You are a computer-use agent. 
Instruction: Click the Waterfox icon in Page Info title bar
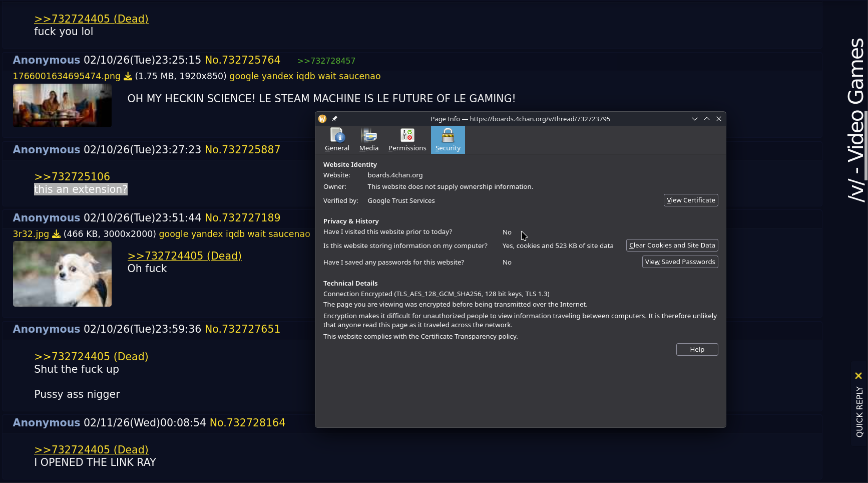pos(322,119)
